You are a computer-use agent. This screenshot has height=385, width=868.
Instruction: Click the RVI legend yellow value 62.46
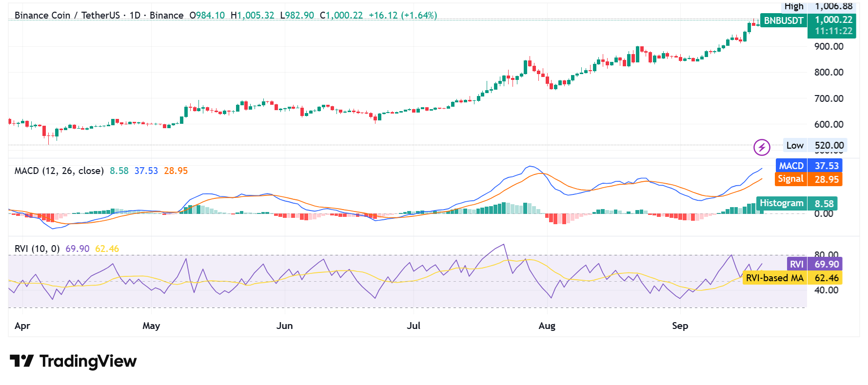pos(107,249)
